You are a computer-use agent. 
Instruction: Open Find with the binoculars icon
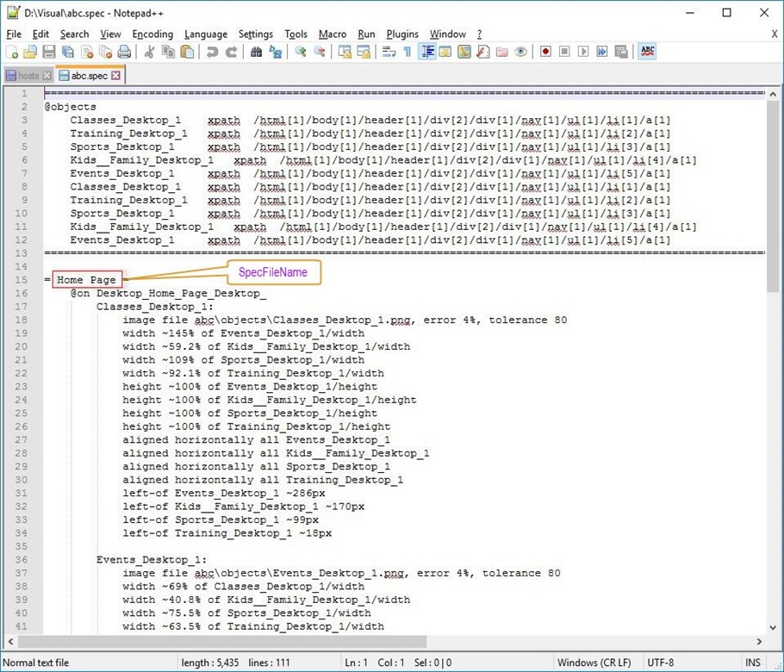(256, 52)
